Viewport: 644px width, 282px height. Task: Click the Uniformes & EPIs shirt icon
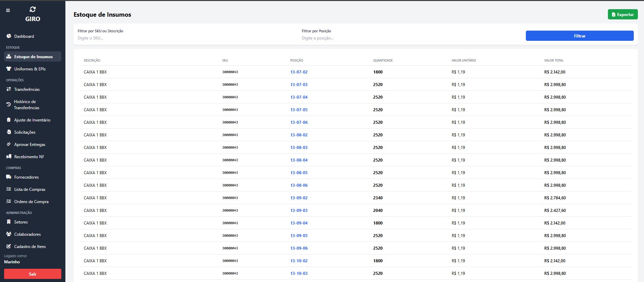9,69
